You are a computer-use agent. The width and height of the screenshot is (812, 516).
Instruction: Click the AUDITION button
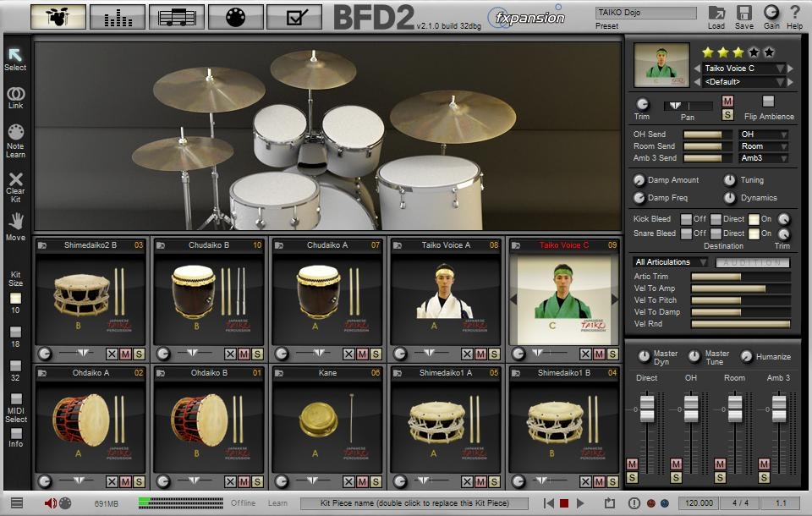point(753,263)
